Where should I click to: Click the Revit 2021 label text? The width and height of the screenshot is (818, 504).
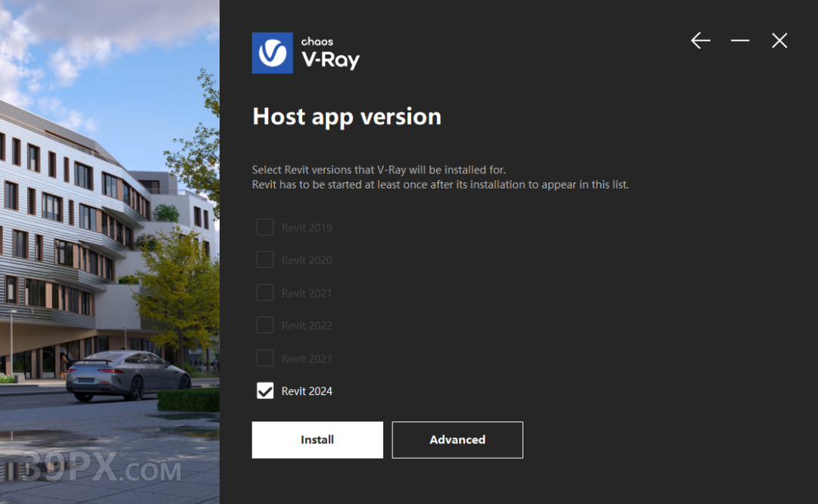click(x=307, y=294)
